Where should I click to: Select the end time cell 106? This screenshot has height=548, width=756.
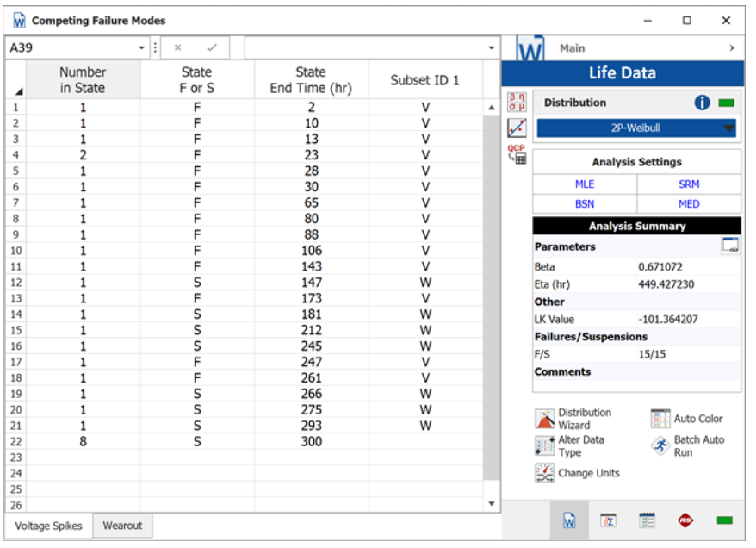click(x=312, y=251)
